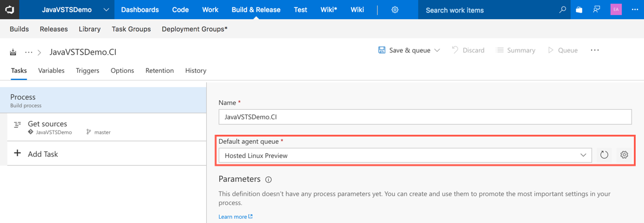Go to Deployment Groups* sub-navigation
Image resolution: width=644 pixels, height=223 pixels.
tap(195, 29)
